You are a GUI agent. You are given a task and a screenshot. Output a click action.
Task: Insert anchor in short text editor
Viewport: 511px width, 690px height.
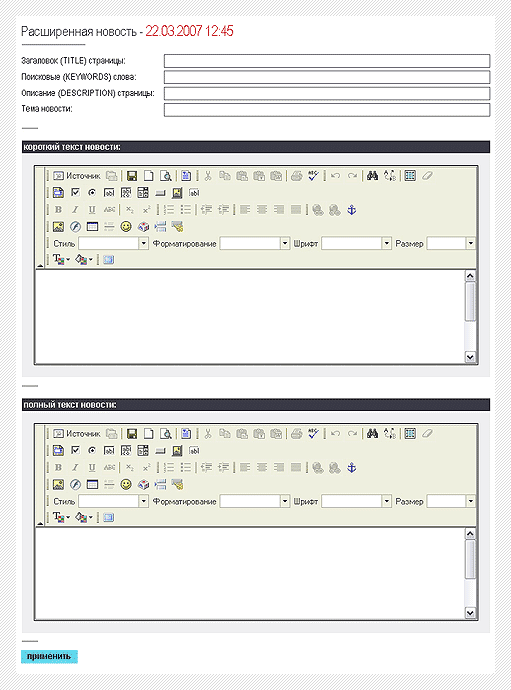click(351, 210)
